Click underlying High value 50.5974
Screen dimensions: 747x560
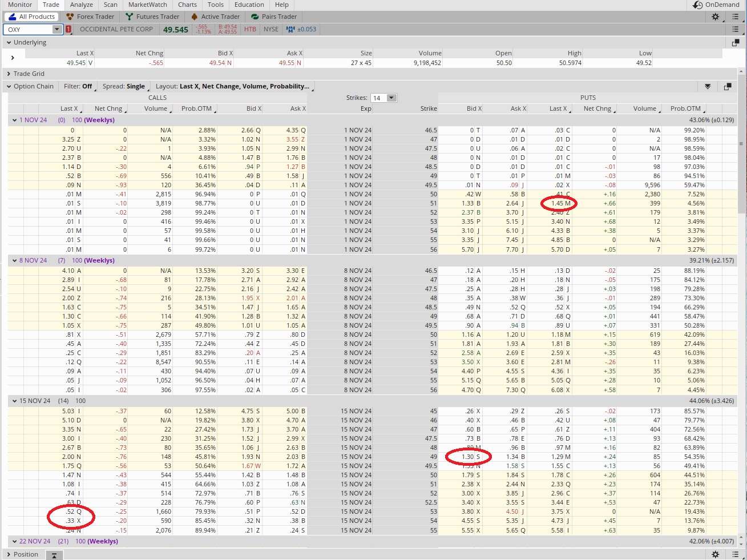[570, 63]
